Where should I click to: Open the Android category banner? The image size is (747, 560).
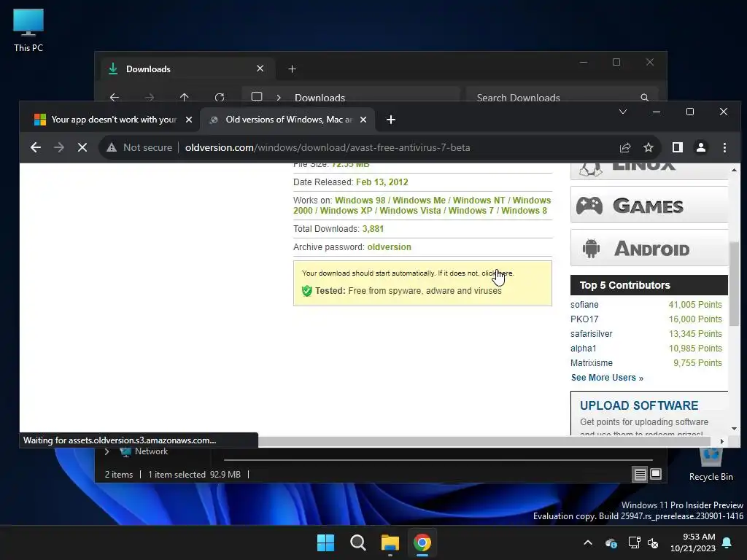(x=649, y=248)
